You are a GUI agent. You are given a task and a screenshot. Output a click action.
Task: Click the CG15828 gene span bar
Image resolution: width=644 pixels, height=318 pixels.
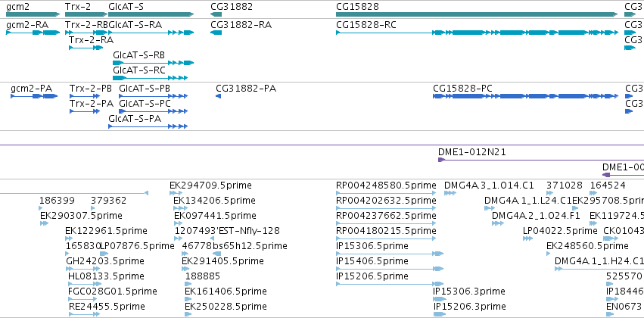477,14
